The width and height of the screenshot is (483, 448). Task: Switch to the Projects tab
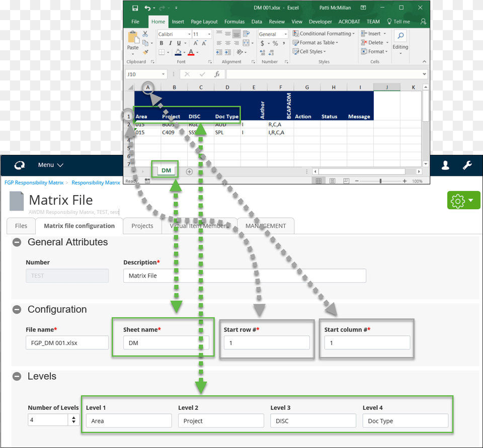tap(142, 226)
